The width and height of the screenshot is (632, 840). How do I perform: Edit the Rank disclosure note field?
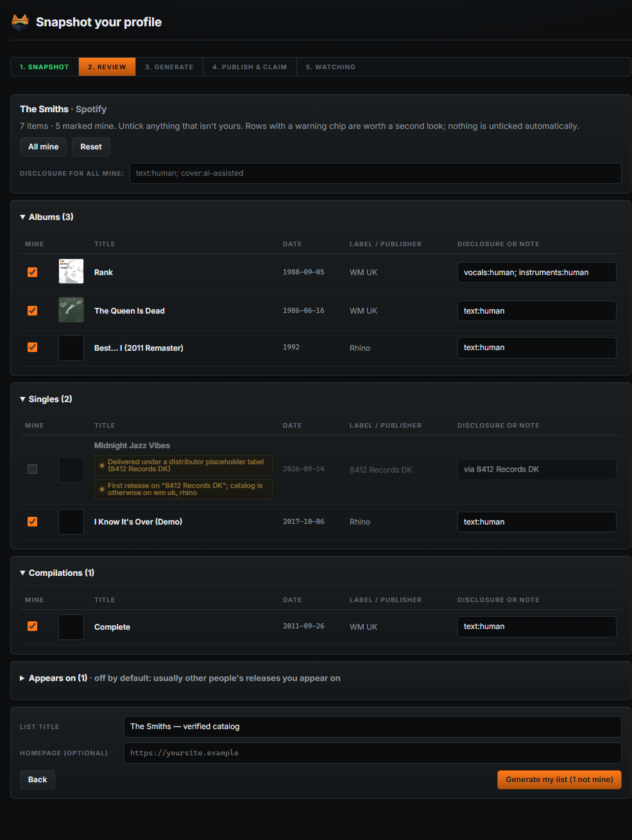coord(537,273)
